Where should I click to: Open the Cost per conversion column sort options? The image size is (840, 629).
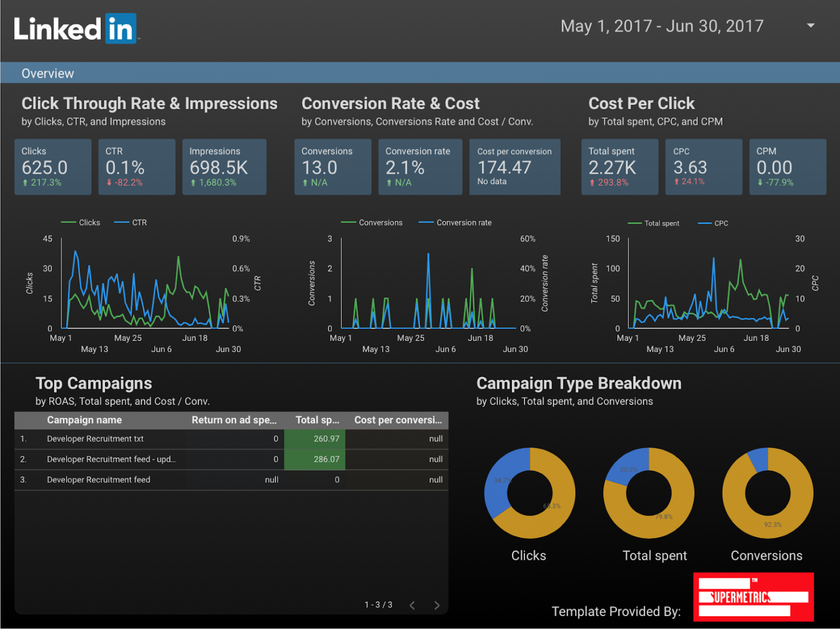tap(398, 420)
